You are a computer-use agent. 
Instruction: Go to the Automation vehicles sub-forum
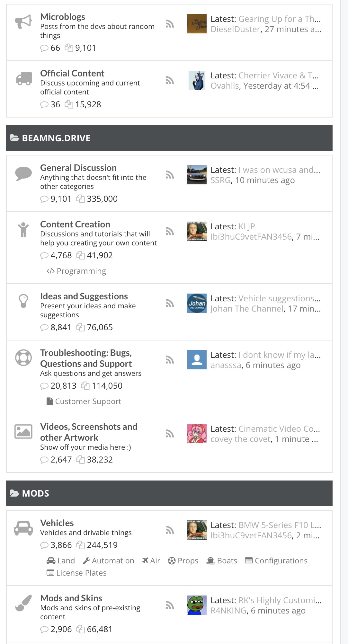[x=109, y=561]
